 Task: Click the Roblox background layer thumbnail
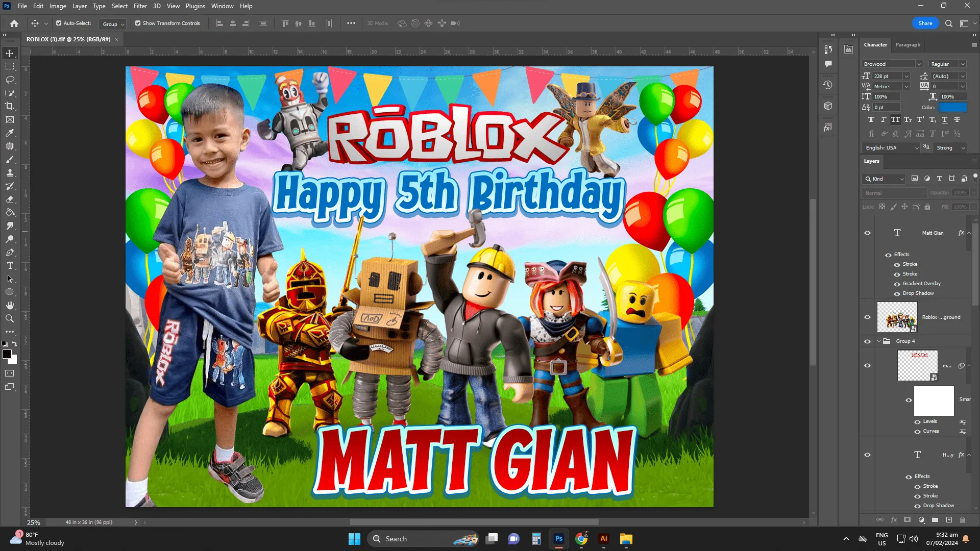[x=897, y=317]
